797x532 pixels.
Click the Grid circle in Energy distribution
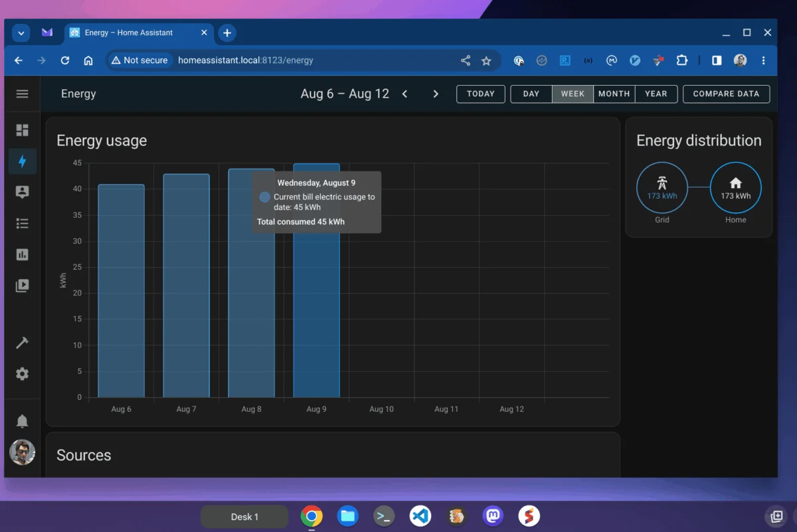[x=662, y=188]
